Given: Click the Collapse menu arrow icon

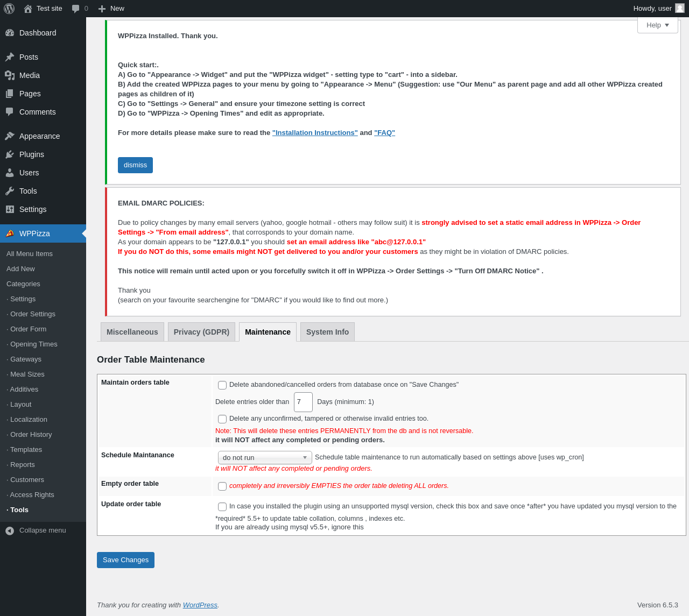Looking at the screenshot, I should tap(10, 531).
